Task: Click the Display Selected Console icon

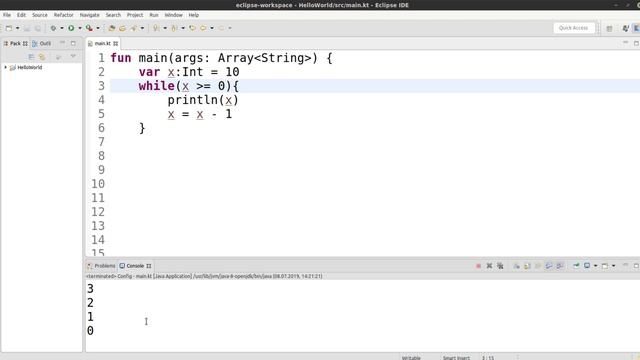Action: coord(587,266)
